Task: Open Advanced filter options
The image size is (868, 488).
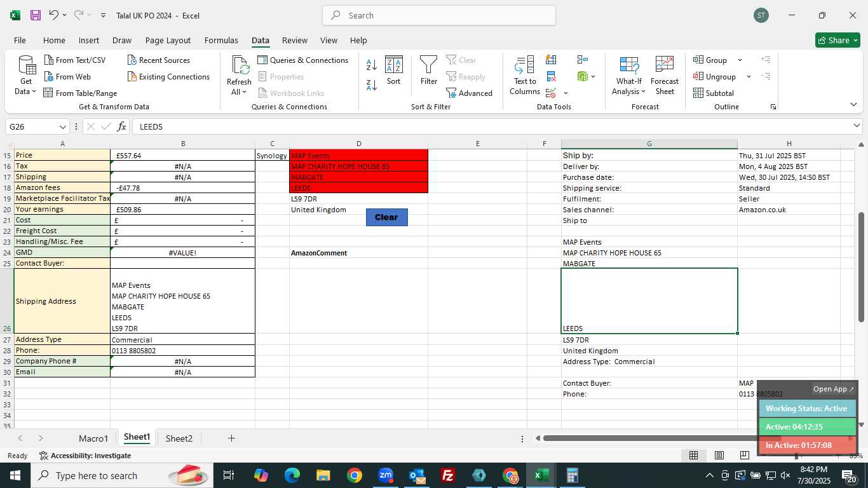Action: pos(470,93)
